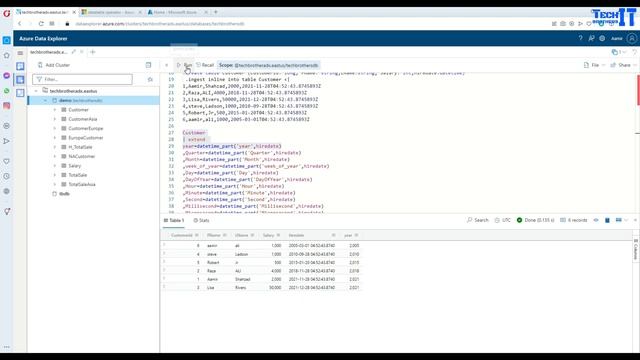Open WhatsApp in browser sidebar
The height and width of the screenshot is (360, 640).
[x=7, y=91]
